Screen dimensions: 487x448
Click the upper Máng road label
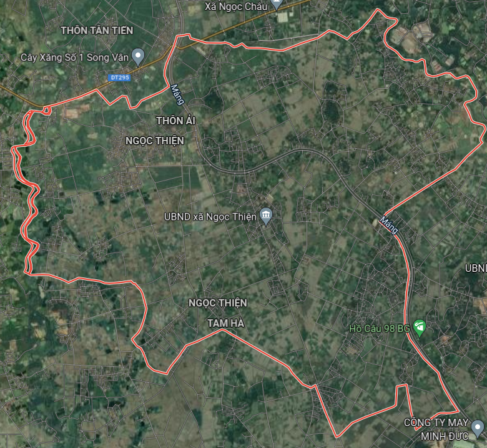[x=177, y=94]
